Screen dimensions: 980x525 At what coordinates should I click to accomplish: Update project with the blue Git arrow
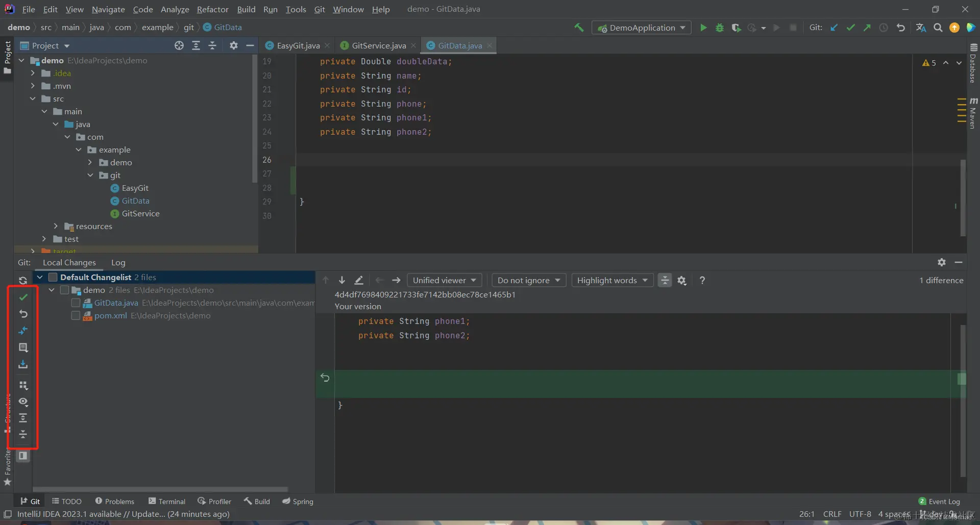coord(834,28)
